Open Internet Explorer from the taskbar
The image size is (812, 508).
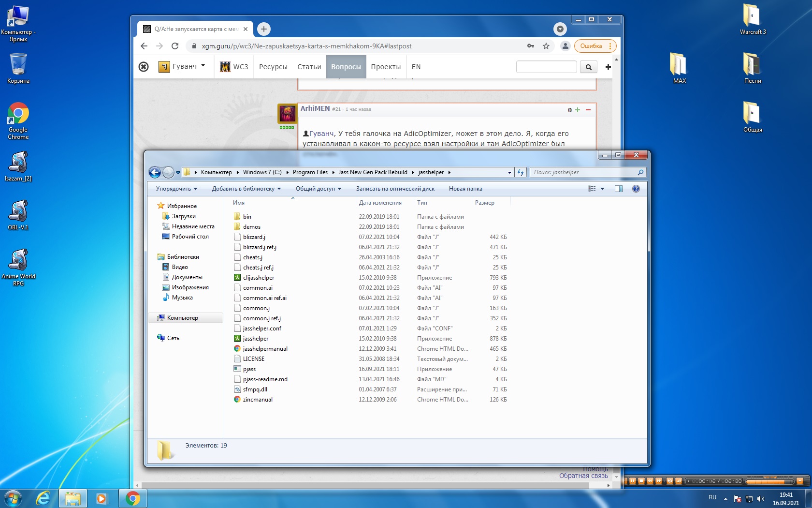43,498
